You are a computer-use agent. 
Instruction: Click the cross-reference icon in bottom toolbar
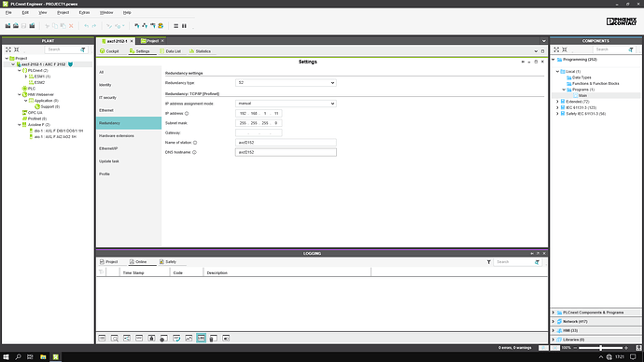coord(127,338)
